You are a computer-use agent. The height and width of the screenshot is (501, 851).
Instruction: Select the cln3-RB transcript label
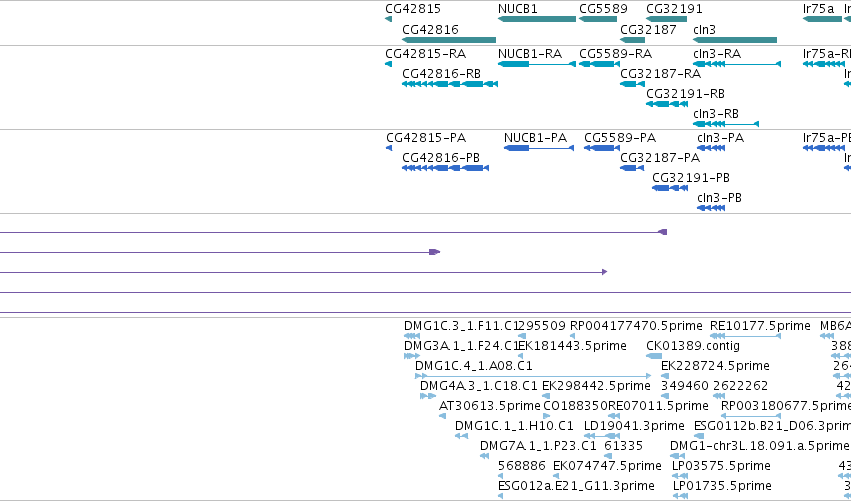click(716, 114)
